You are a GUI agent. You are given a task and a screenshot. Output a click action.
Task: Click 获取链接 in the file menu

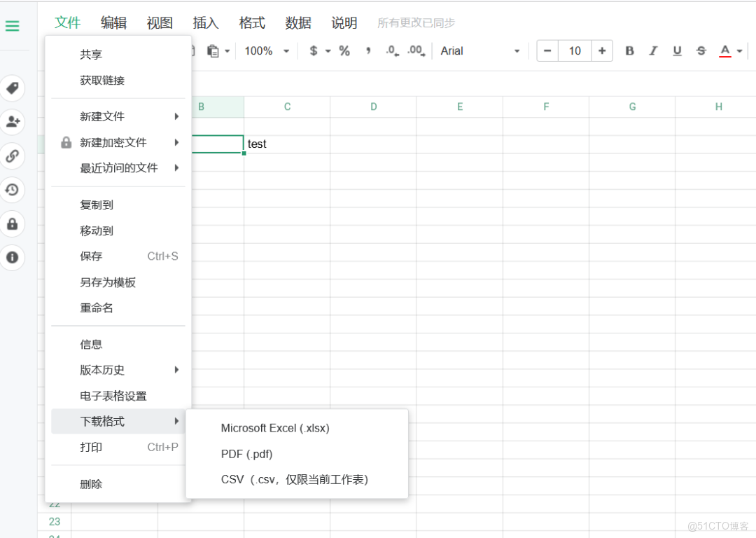(103, 79)
